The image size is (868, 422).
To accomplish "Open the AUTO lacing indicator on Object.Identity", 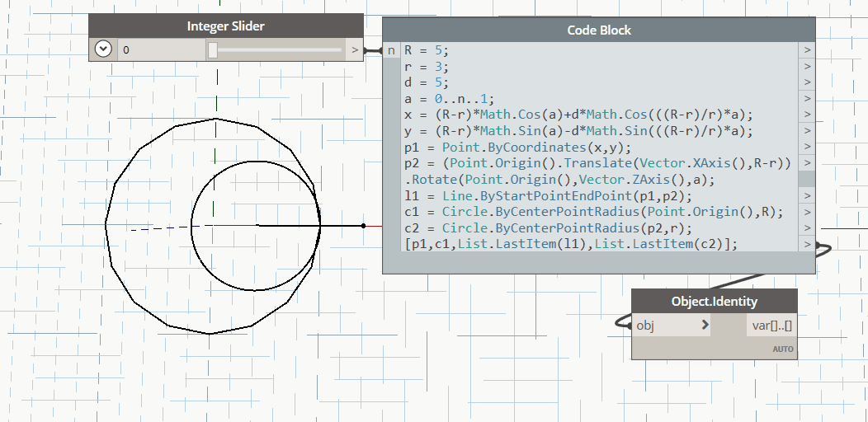I will point(782,349).
